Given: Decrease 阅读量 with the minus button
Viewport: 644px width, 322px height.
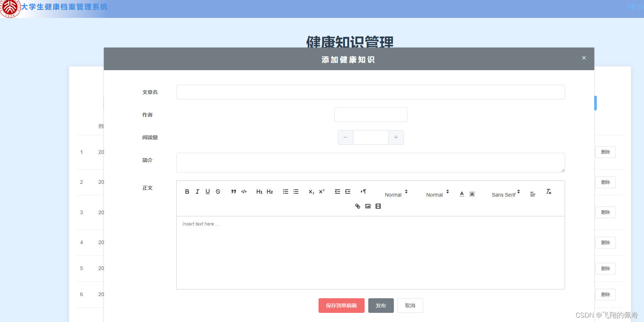Looking at the screenshot, I should (346, 137).
